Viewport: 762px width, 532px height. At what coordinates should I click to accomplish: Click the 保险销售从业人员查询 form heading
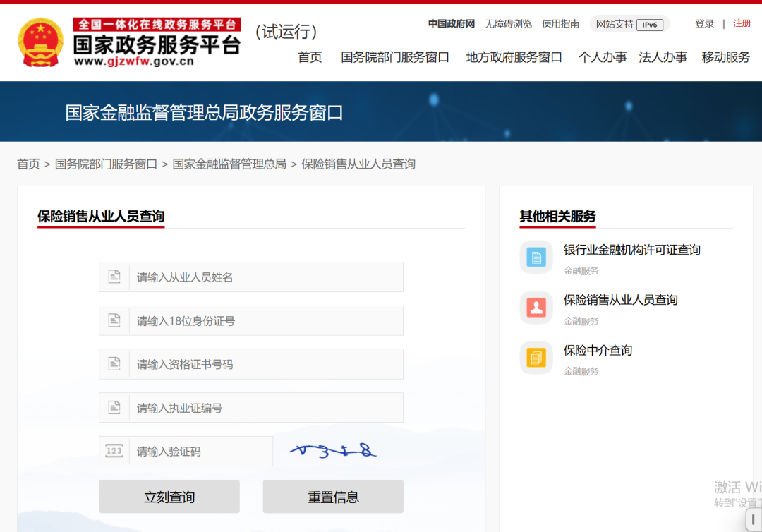[101, 216]
